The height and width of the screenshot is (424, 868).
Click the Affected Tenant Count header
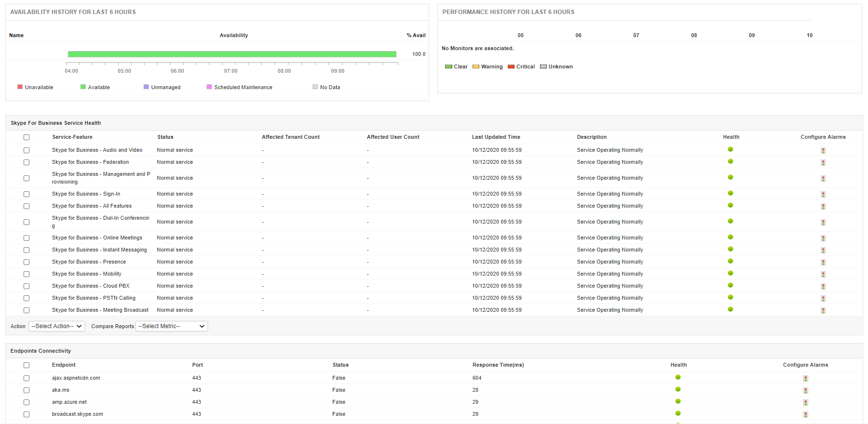click(291, 137)
